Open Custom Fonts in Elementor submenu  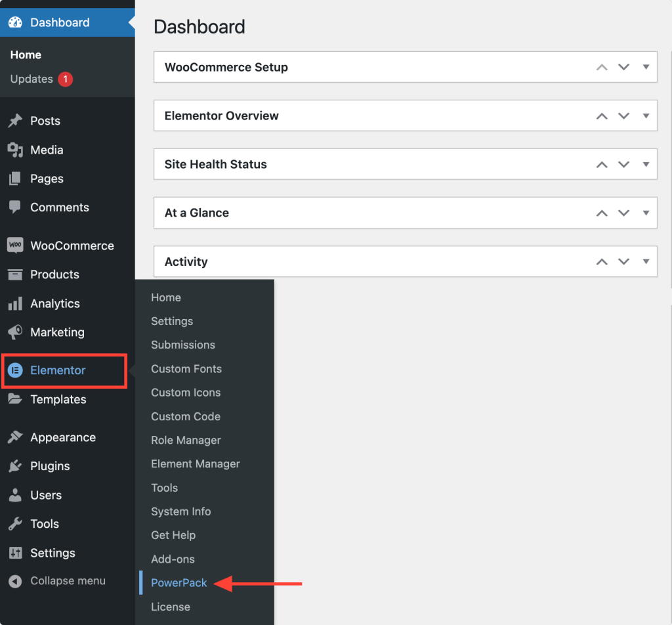coord(186,369)
